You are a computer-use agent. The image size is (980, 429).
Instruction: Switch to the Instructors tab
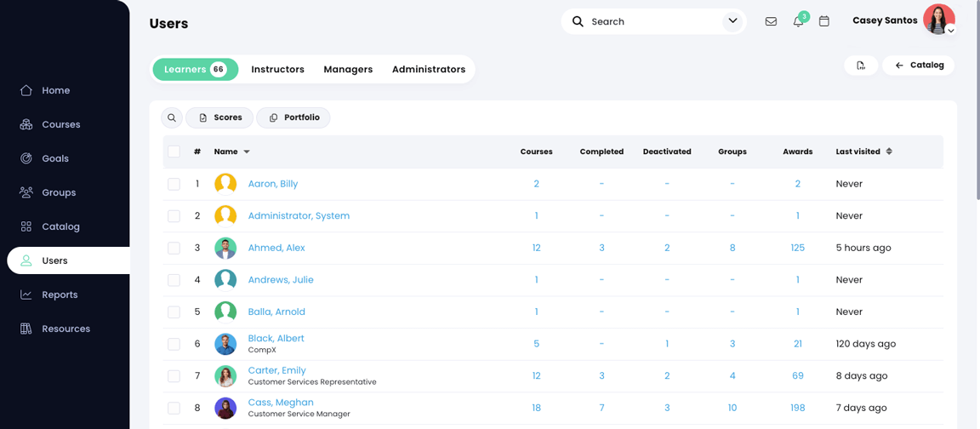[277, 70]
